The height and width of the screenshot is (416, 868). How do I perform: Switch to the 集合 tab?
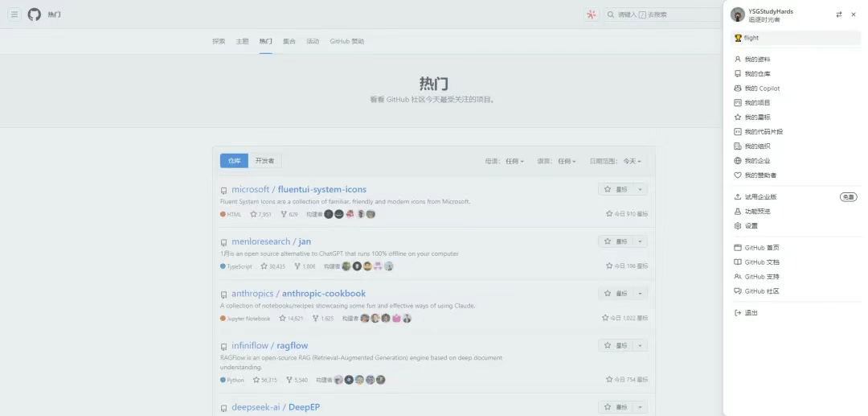(x=289, y=41)
